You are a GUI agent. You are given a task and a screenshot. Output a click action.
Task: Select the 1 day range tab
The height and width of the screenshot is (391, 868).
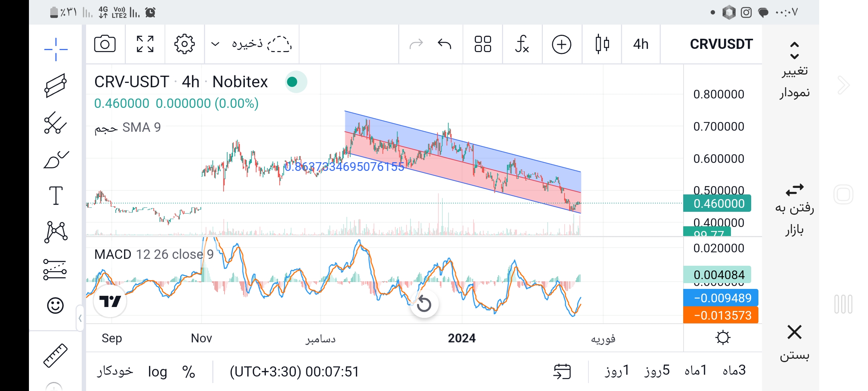pos(617,371)
